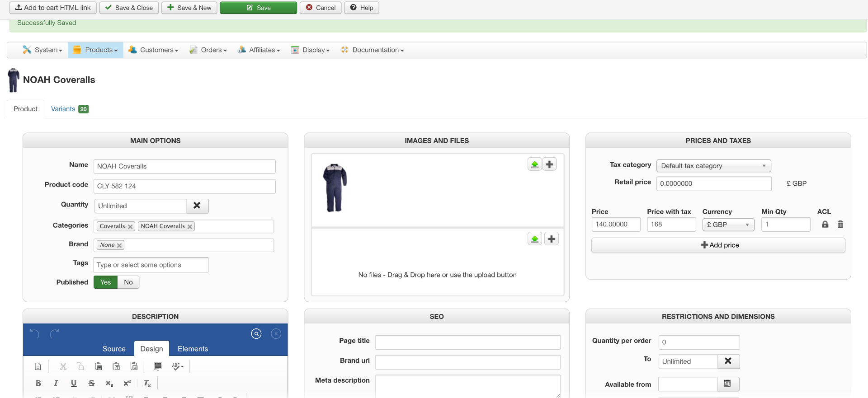This screenshot has width=868, height=398.
Task: Cancel editing the product
Action: tap(321, 8)
